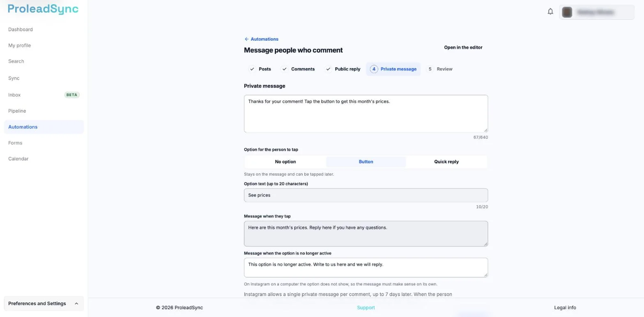The height and width of the screenshot is (317, 644).
Task: Click the user account name box
Action: coord(597,12)
